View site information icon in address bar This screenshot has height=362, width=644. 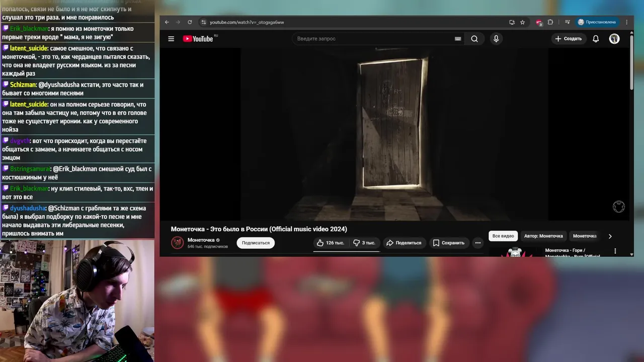tap(203, 22)
